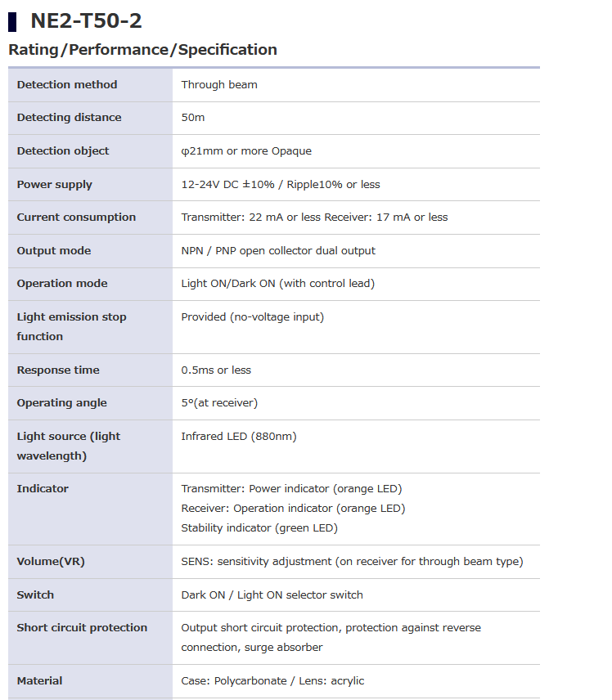
Task: Click the Detection object row label
Action: tap(63, 151)
